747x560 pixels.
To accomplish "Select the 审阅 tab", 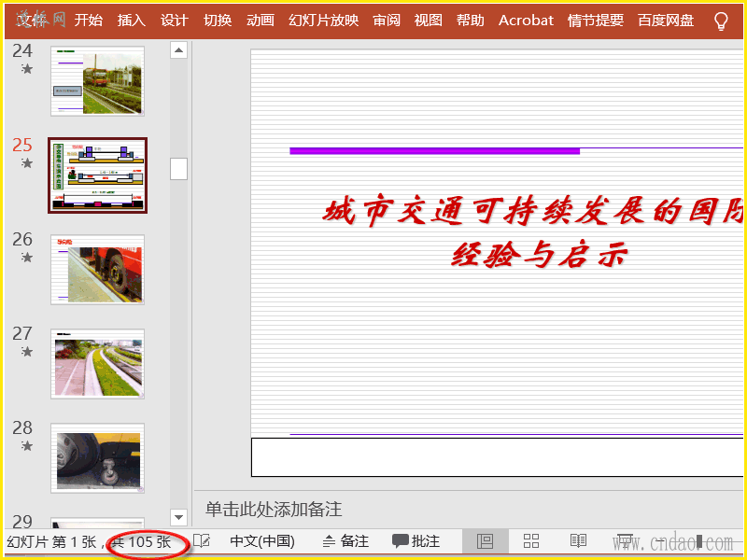I will (x=387, y=21).
